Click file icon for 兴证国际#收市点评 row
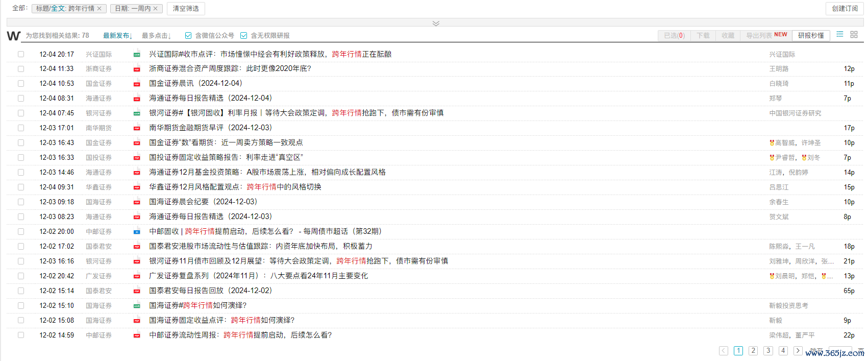Screen dimensions: 868x361 (x=137, y=55)
